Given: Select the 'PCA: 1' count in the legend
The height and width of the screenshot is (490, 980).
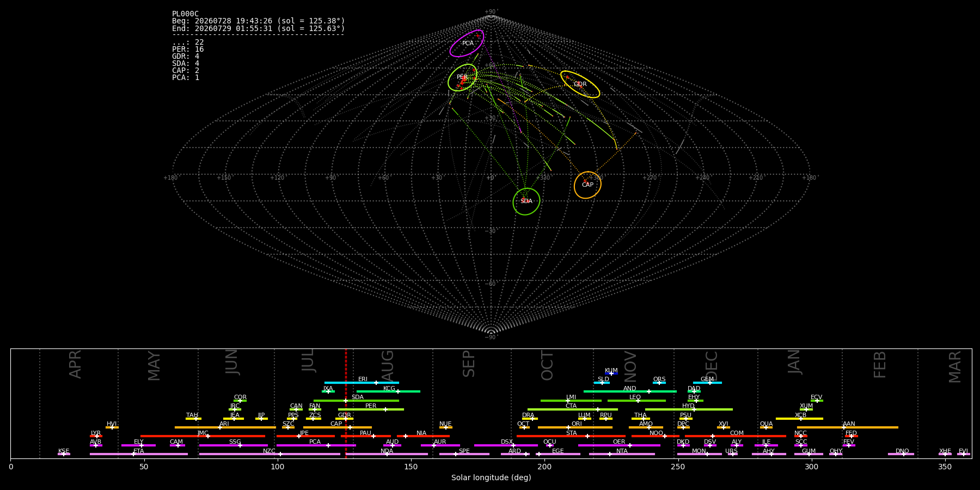Looking at the screenshot, I should 186,78.
